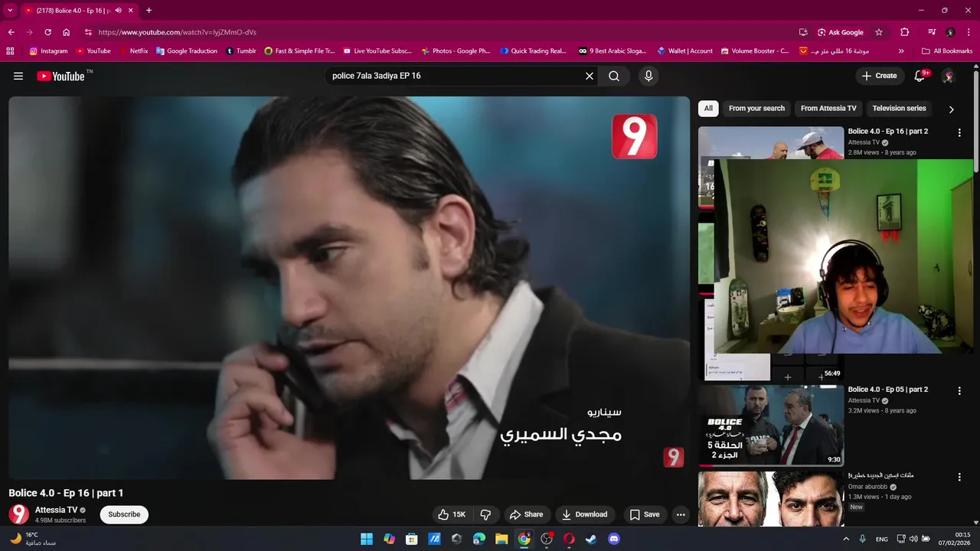
Task: Open Tumblr bookmark
Action: 240,51
